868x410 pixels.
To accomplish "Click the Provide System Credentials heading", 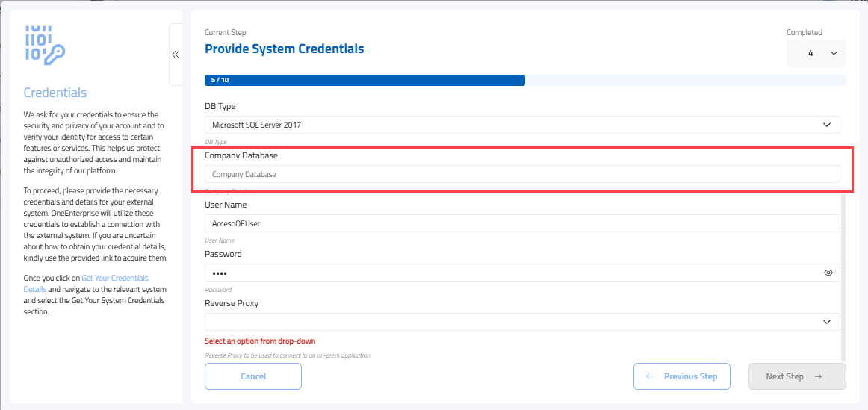I will pyautogui.click(x=285, y=49).
